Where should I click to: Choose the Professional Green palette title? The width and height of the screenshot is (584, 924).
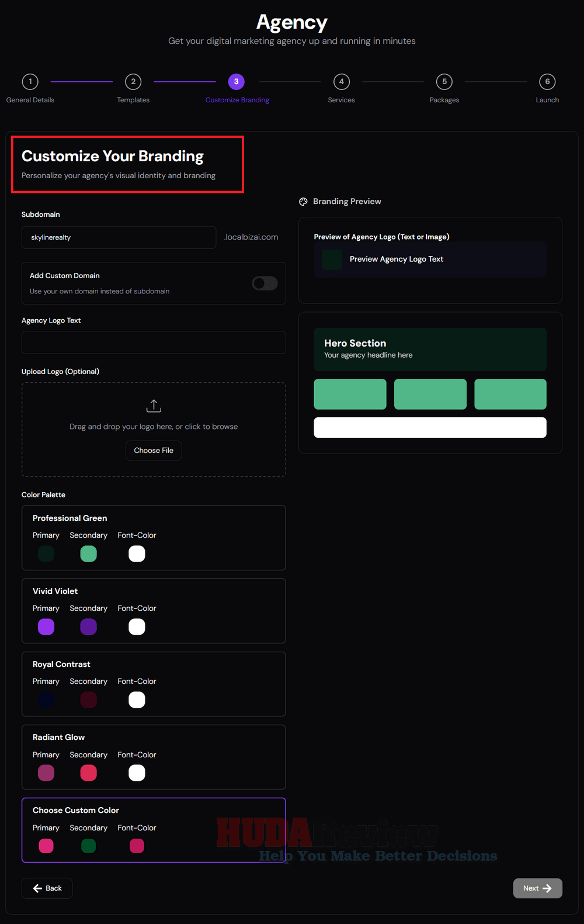(69, 518)
